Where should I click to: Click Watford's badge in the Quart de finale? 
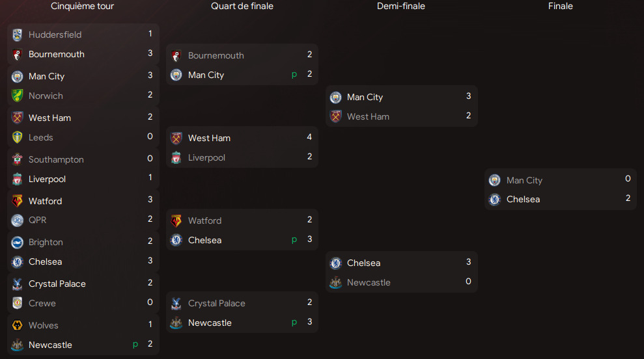pos(176,220)
